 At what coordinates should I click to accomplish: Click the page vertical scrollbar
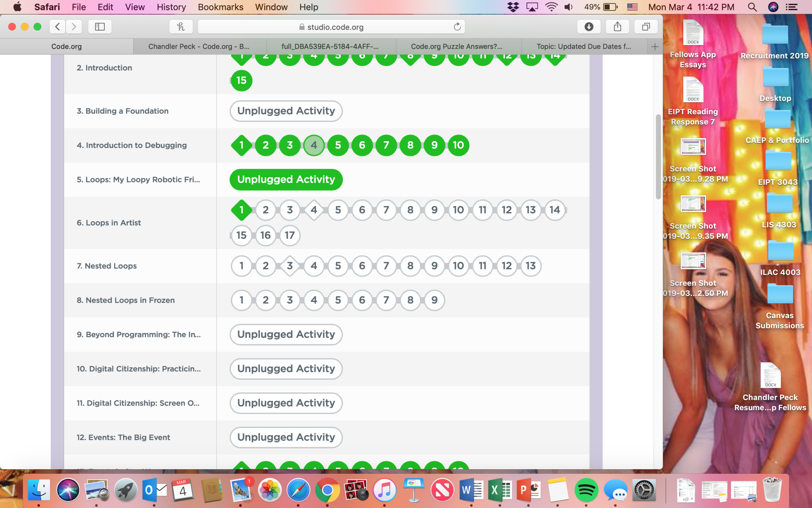[658, 157]
